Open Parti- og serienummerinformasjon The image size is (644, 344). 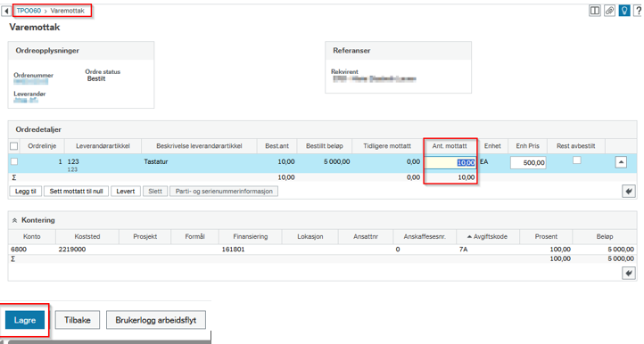(x=224, y=192)
